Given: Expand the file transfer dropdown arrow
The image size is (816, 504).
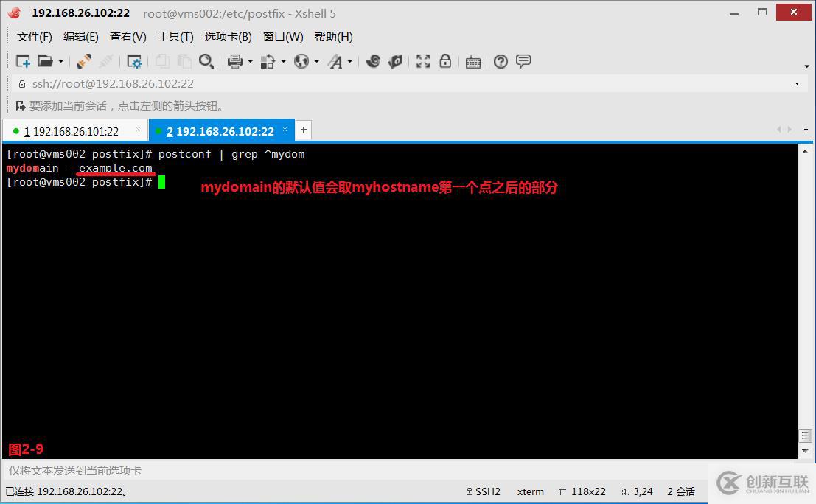Looking at the screenshot, I should [284, 61].
